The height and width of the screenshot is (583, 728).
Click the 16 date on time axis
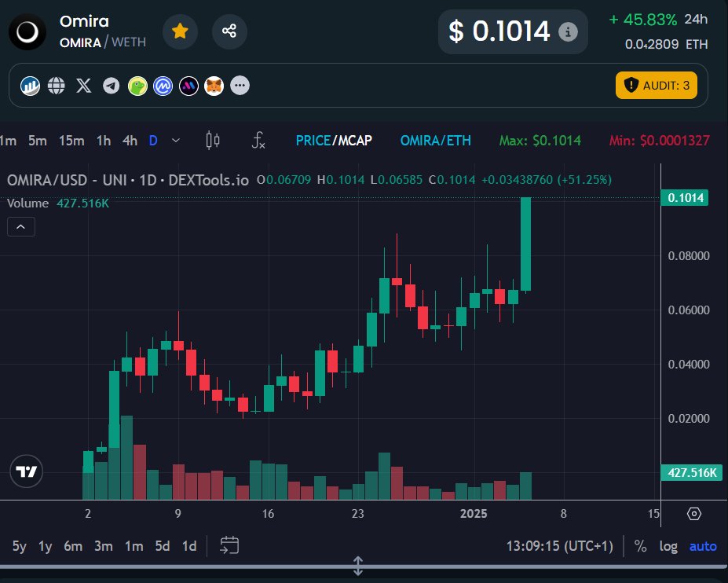coord(268,514)
